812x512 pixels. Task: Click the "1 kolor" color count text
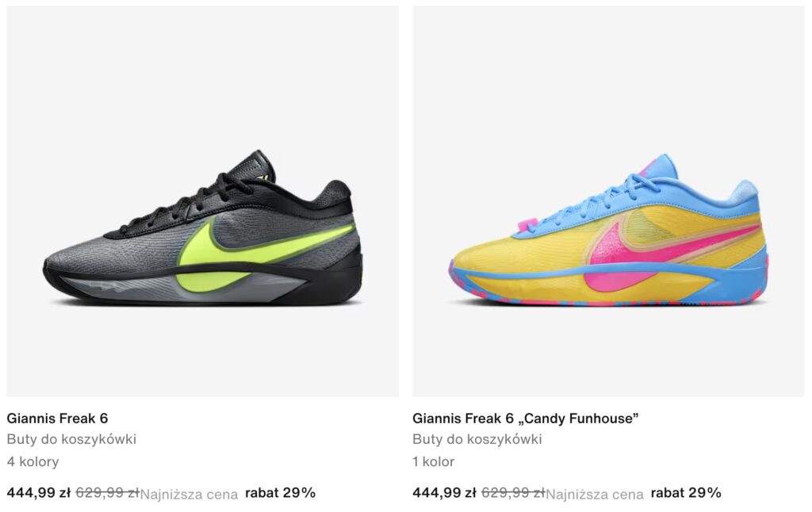pyautogui.click(x=434, y=461)
